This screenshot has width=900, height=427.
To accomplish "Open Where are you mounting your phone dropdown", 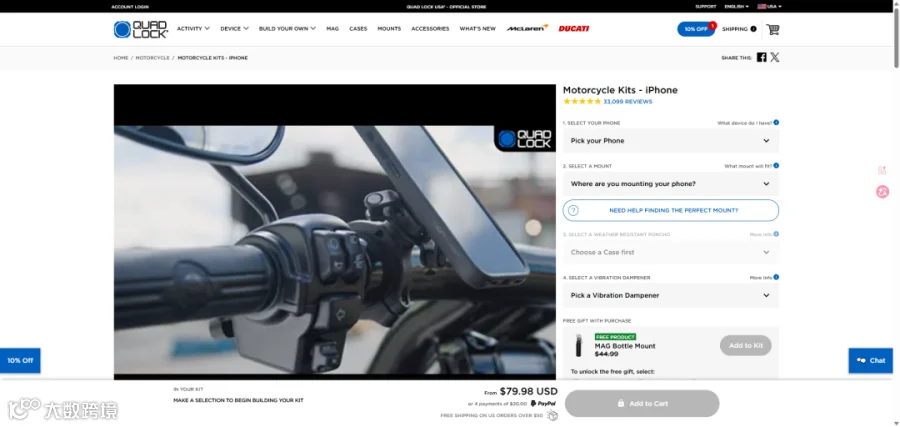I will [670, 184].
